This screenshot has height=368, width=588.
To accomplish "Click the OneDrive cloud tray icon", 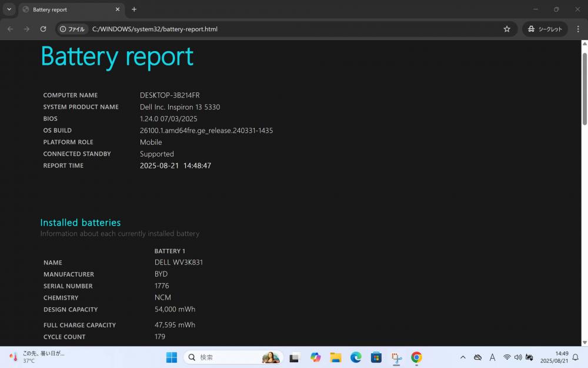I will pos(477,357).
